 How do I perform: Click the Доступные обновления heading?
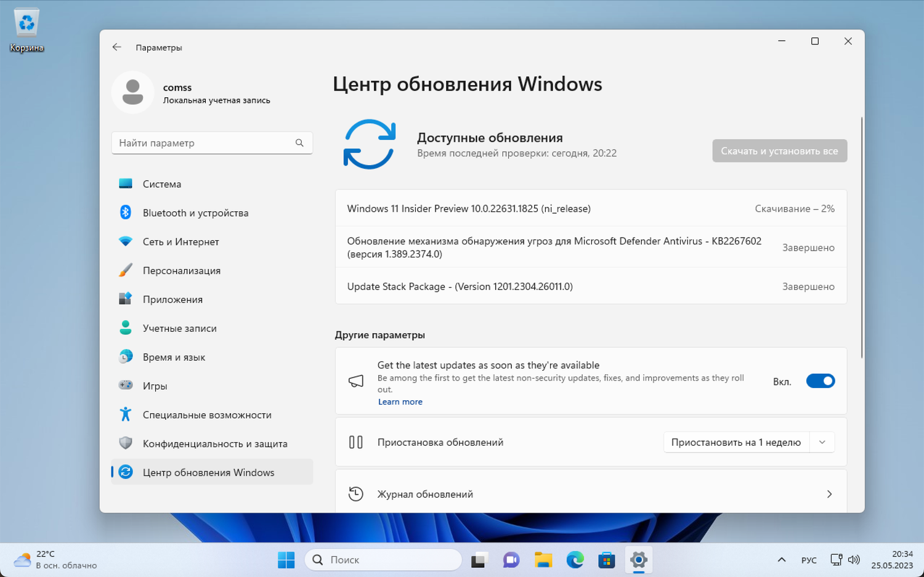pos(490,138)
